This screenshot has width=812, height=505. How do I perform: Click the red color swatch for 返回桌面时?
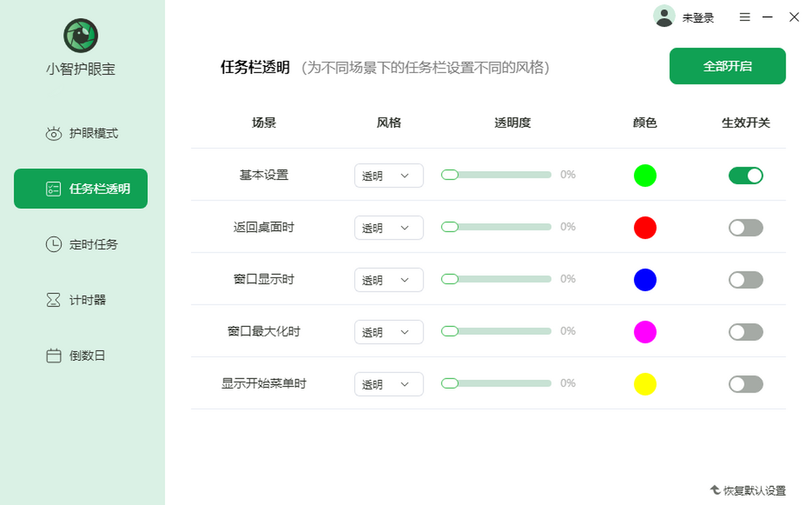coord(644,227)
